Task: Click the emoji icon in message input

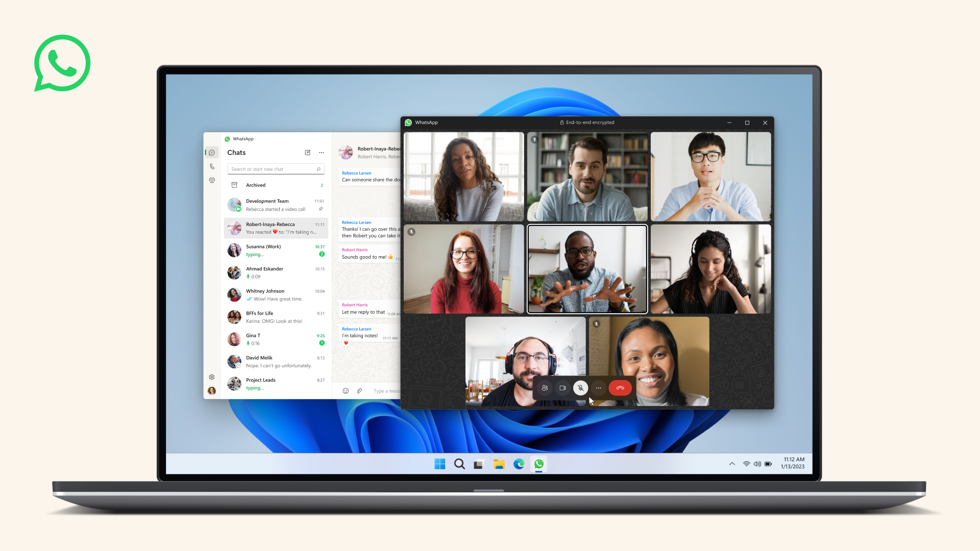Action: 345,391
